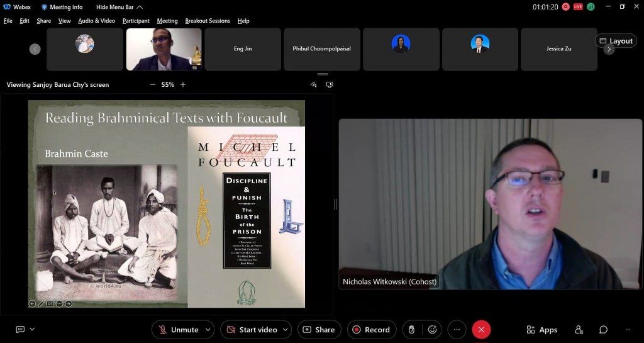This screenshot has height=343, width=644.
Task: Expand video options next to Start video
Action: [286, 329]
